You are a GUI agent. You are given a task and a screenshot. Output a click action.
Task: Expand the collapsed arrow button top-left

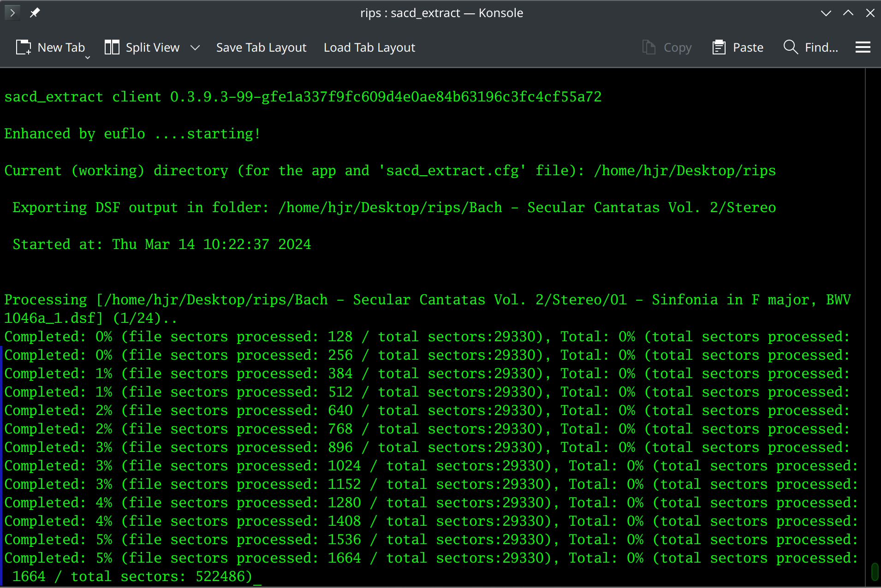click(12, 12)
